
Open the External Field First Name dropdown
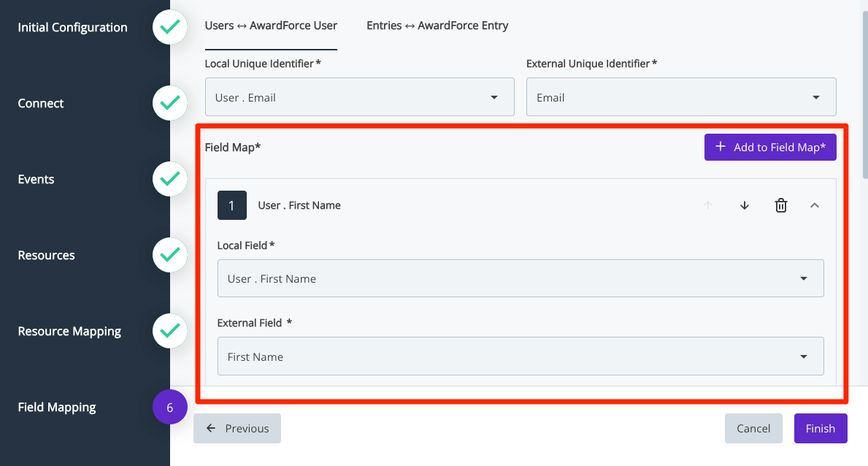(x=521, y=356)
